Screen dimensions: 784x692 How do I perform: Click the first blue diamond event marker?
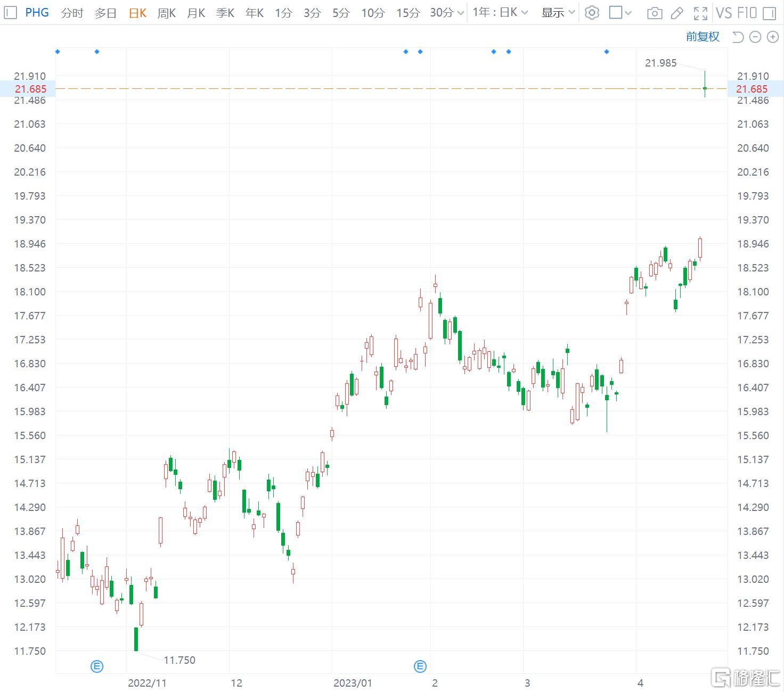(x=58, y=52)
